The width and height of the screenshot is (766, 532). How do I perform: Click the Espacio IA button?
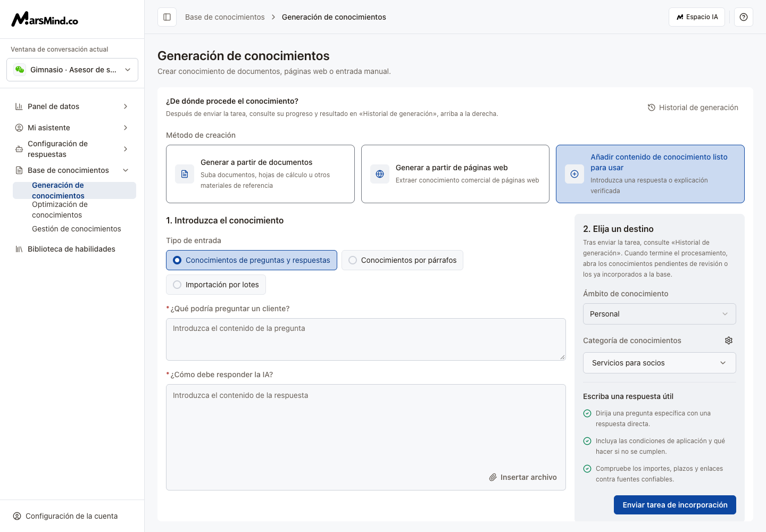697,17
